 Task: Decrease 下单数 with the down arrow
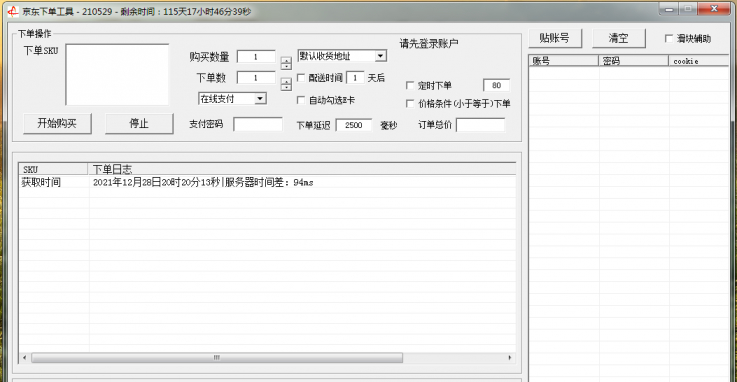(286, 87)
